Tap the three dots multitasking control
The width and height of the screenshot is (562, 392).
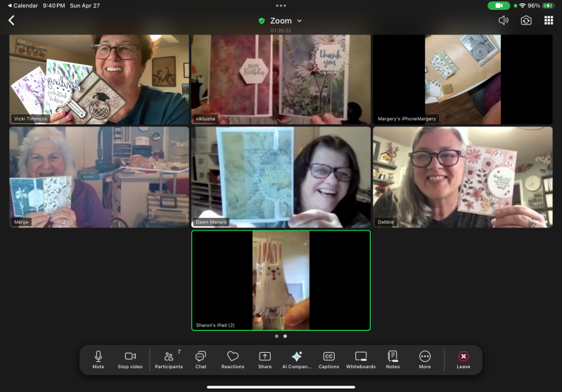281,6
